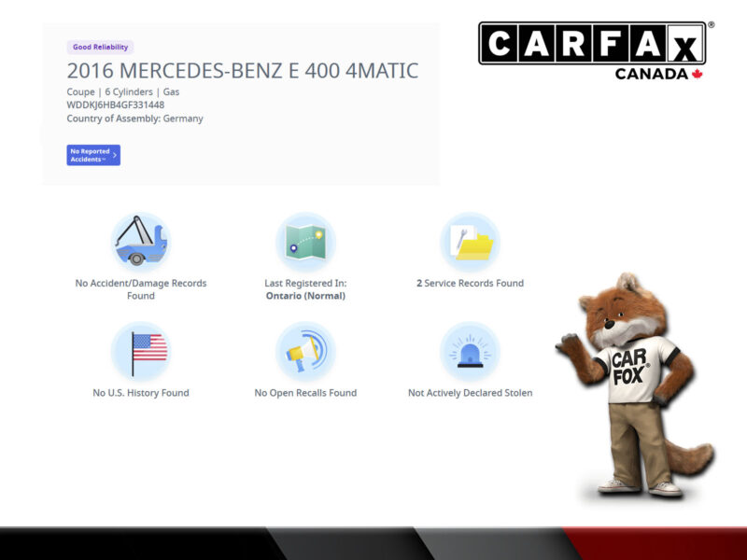Click 'Last Registered In:' label
747x560 pixels.
click(306, 284)
